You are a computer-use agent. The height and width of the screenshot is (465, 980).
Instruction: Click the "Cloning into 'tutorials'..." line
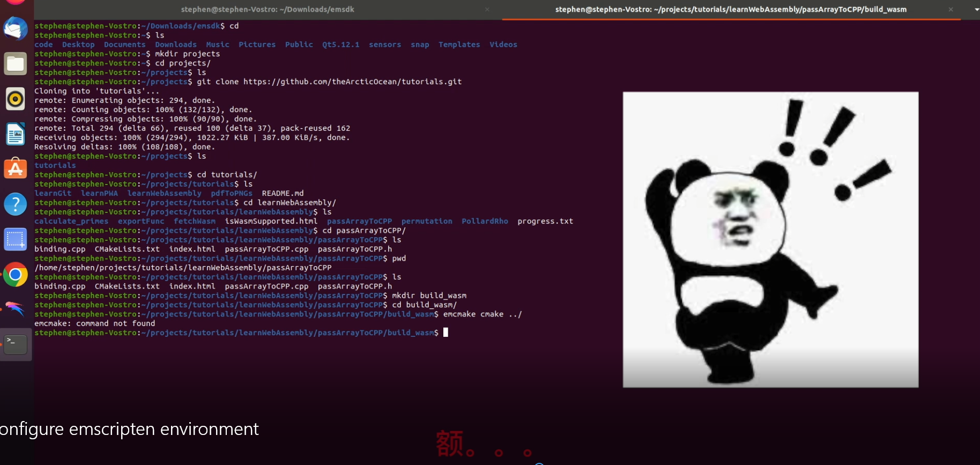(x=97, y=91)
